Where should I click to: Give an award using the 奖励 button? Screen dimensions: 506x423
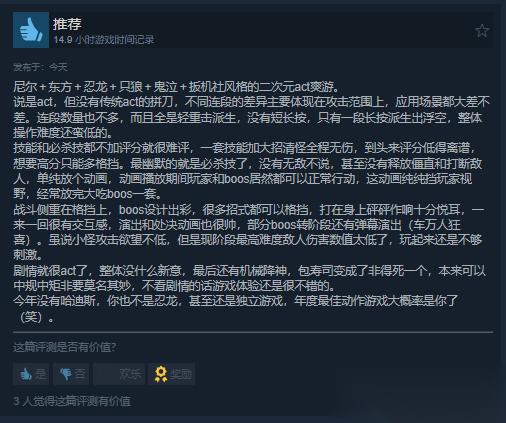coord(172,374)
